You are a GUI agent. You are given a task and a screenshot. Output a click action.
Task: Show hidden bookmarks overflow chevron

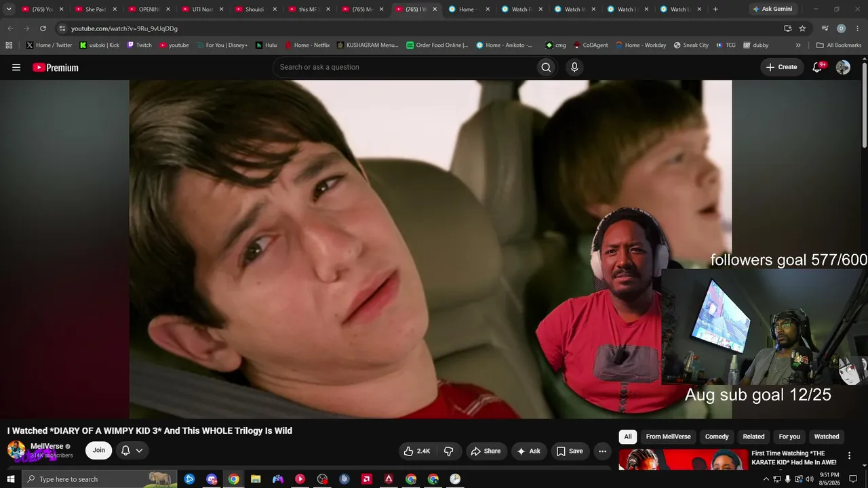tap(798, 45)
